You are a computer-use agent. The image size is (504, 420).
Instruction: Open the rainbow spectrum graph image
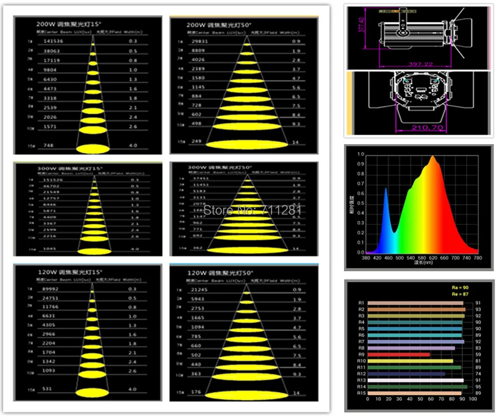click(x=419, y=208)
